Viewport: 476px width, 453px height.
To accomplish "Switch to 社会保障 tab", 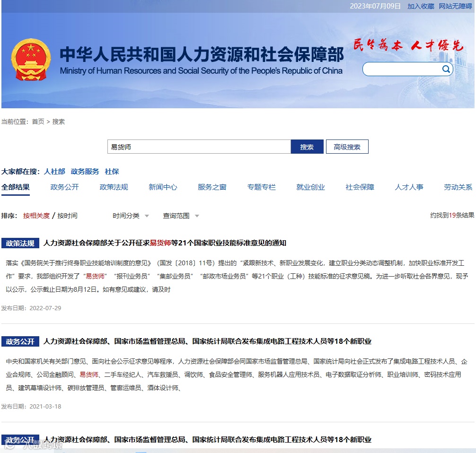I will [360, 187].
